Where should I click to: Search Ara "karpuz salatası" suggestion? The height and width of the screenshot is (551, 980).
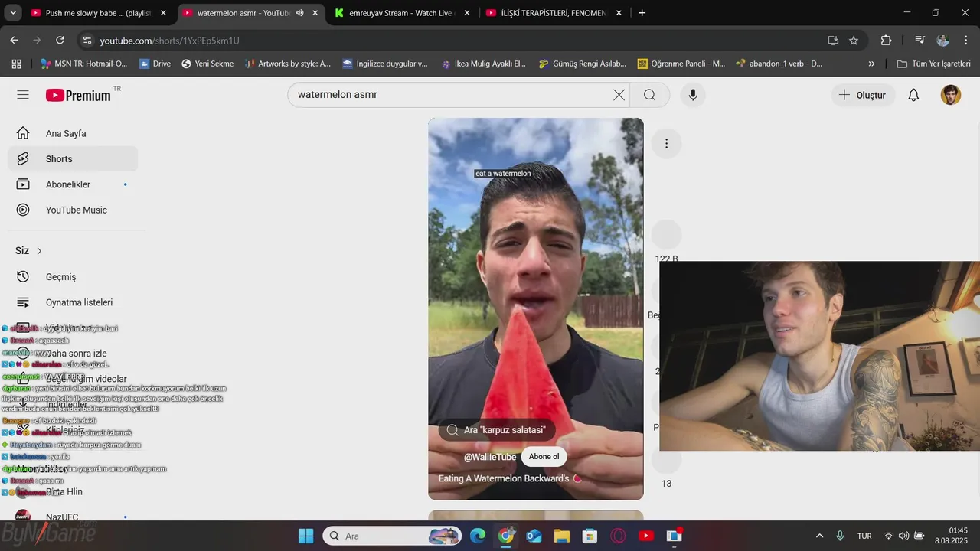[497, 430]
